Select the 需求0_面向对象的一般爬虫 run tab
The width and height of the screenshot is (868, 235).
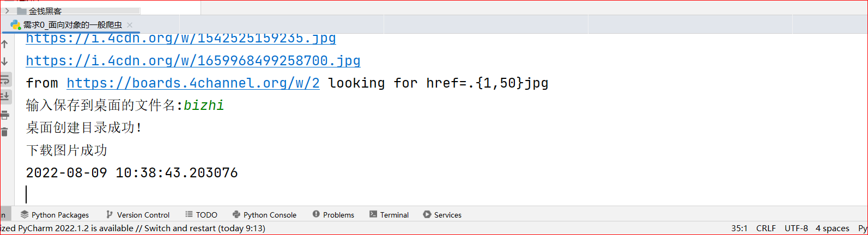pos(71,25)
